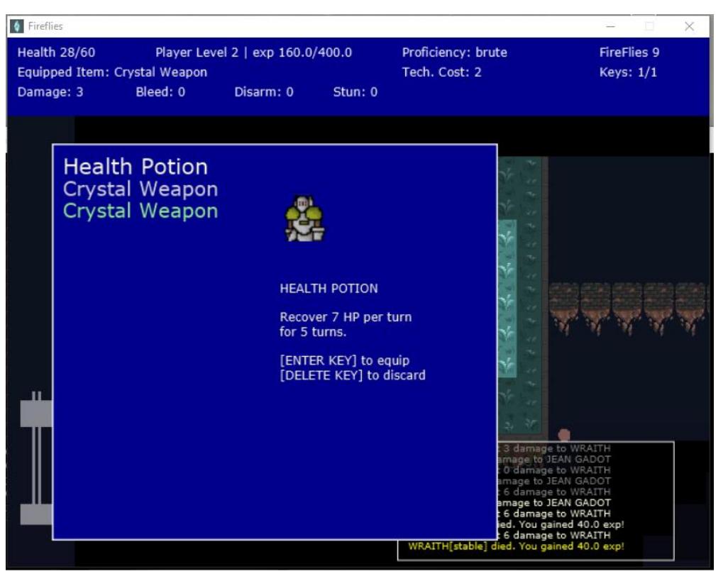Select the green Crystal Weapon inventory entry
The width and height of the screenshot is (728, 571).
140,211
